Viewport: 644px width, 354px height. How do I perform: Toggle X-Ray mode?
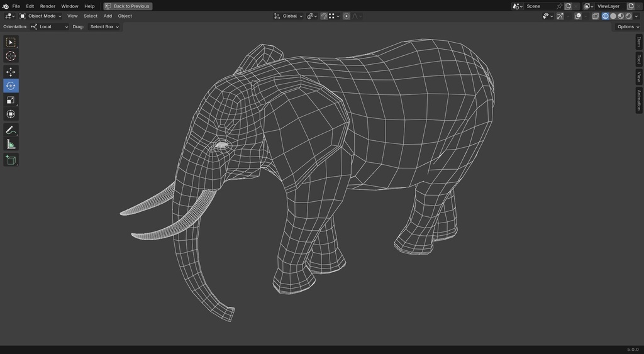click(595, 16)
